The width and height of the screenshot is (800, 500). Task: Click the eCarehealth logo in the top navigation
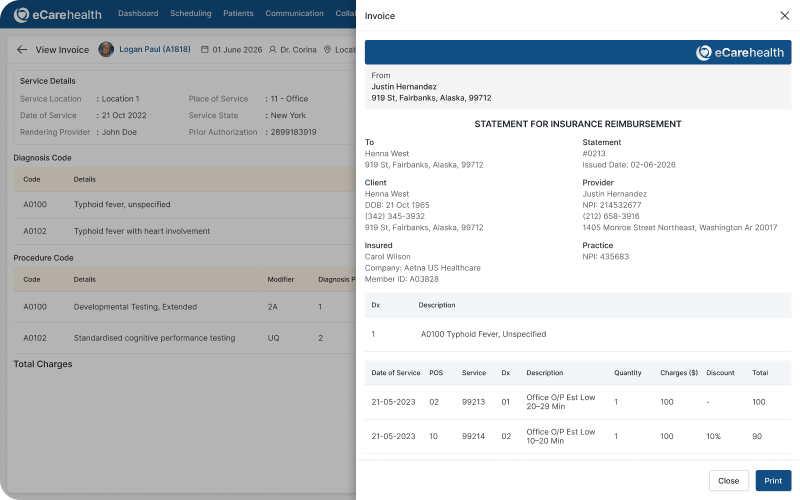click(x=58, y=15)
